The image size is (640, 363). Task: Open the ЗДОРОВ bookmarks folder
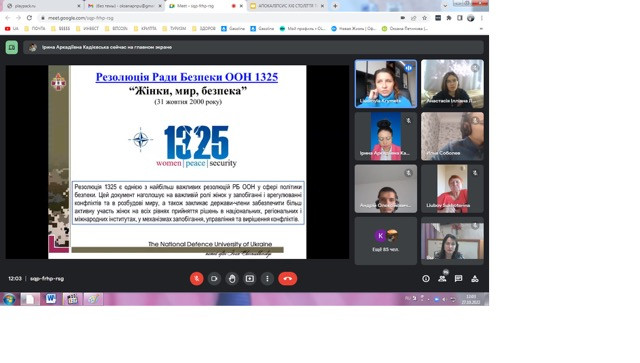(x=203, y=29)
